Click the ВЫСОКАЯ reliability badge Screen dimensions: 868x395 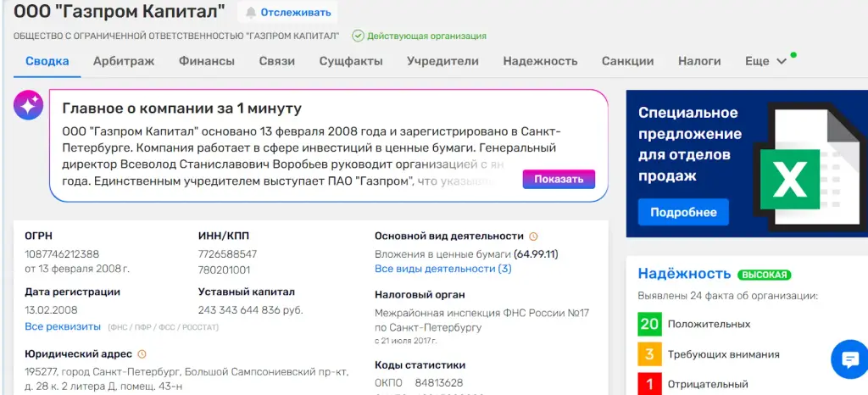tap(764, 275)
